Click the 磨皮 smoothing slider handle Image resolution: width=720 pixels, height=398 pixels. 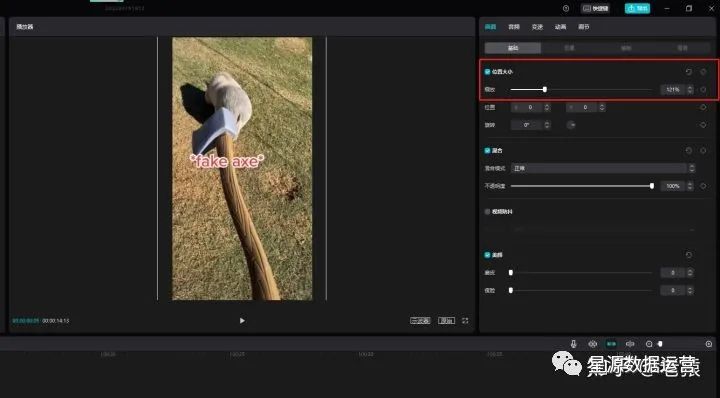tap(511, 273)
